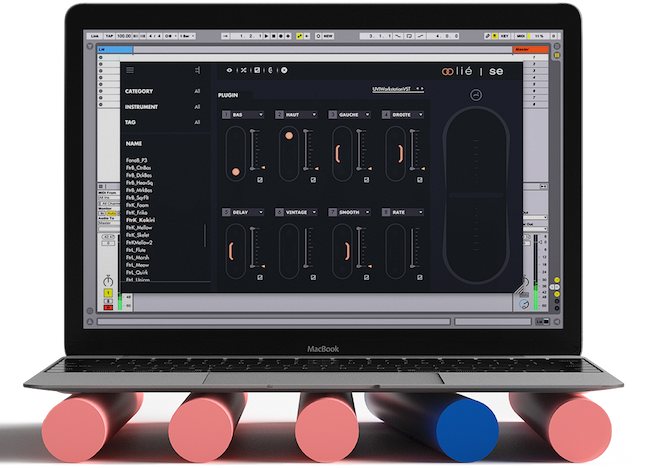Open the hamburger menu in preset browser

tap(130, 70)
